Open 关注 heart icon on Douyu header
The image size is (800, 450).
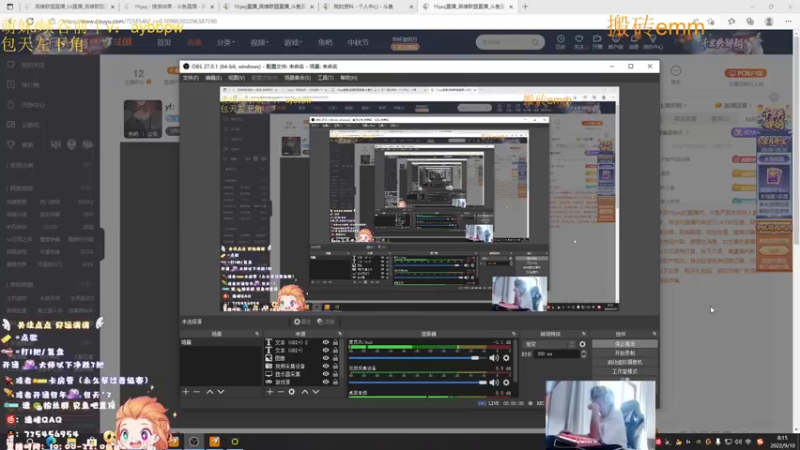pyautogui.click(x=579, y=42)
